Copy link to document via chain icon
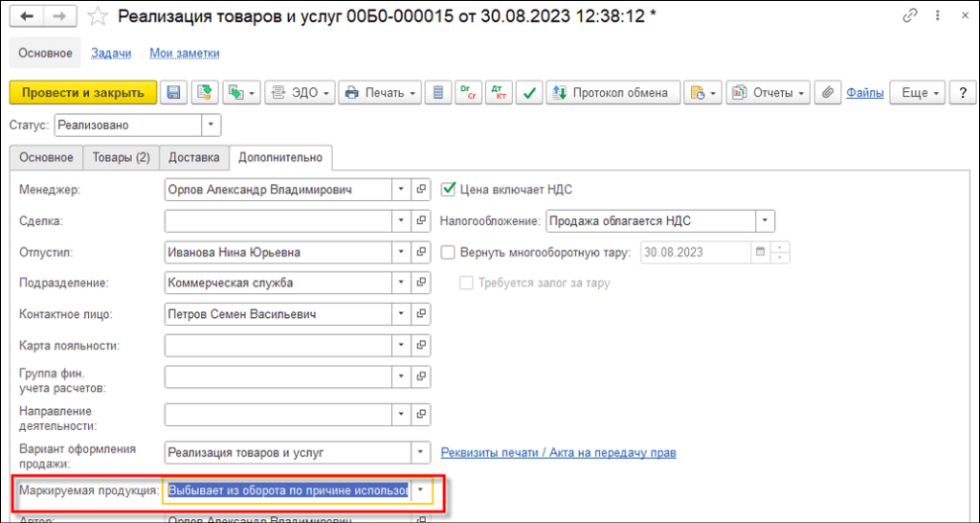Viewport: 980px width, 523px height. (911, 16)
